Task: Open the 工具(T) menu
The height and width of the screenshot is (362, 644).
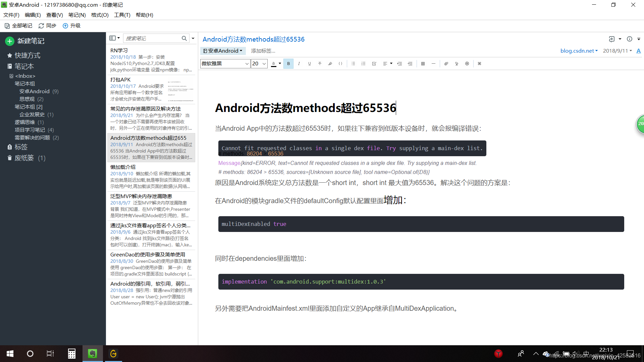Action: 122,15
